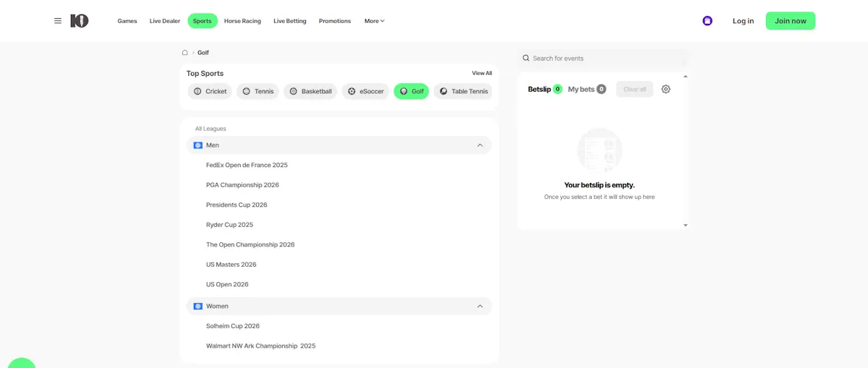Click the blue icon beside Women

pyautogui.click(x=198, y=307)
